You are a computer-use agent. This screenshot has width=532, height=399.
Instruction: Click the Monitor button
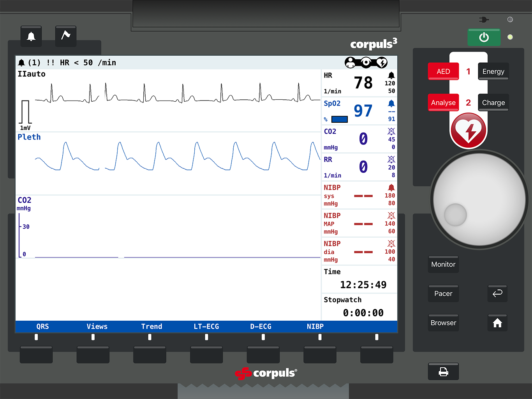[x=443, y=265]
